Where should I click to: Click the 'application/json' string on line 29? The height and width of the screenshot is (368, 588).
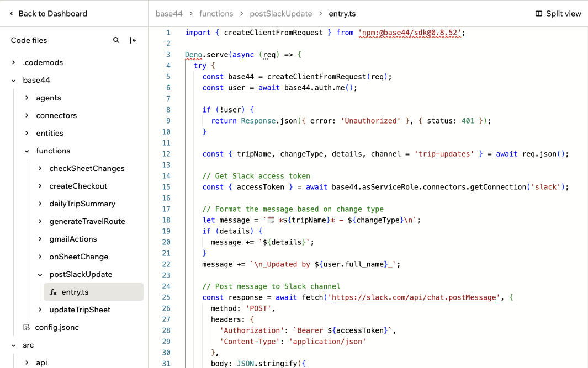(327, 342)
